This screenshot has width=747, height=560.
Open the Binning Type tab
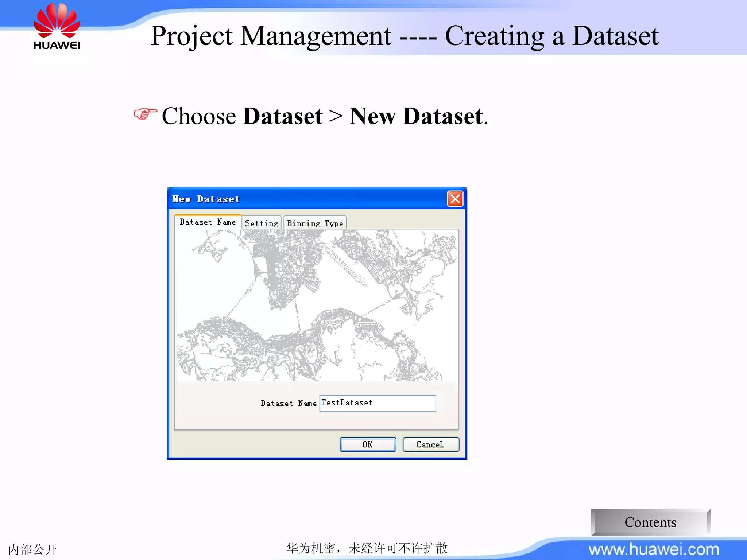point(315,223)
